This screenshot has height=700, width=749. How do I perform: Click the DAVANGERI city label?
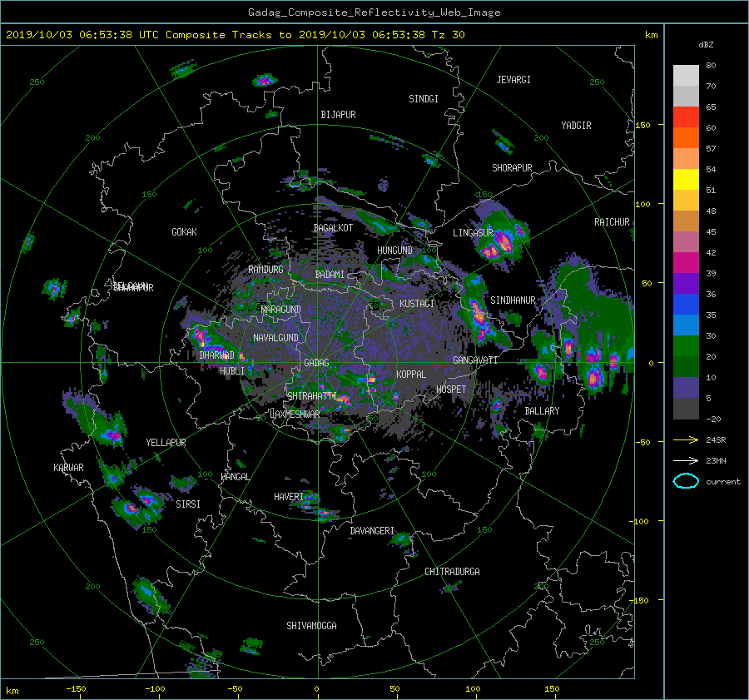(372, 531)
